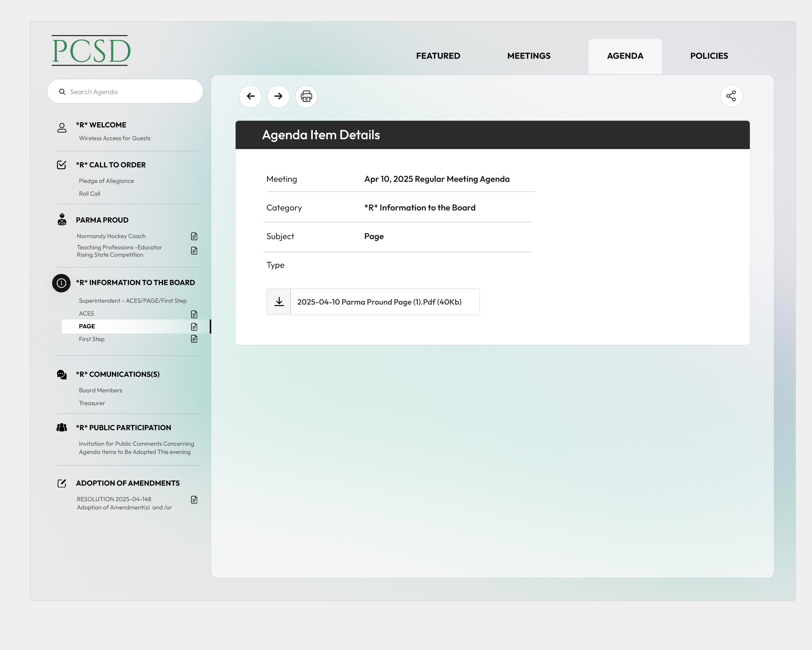Click the document icon next to RESOLUTION 2025-04-148
The width and height of the screenshot is (812, 650).
click(x=194, y=500)
